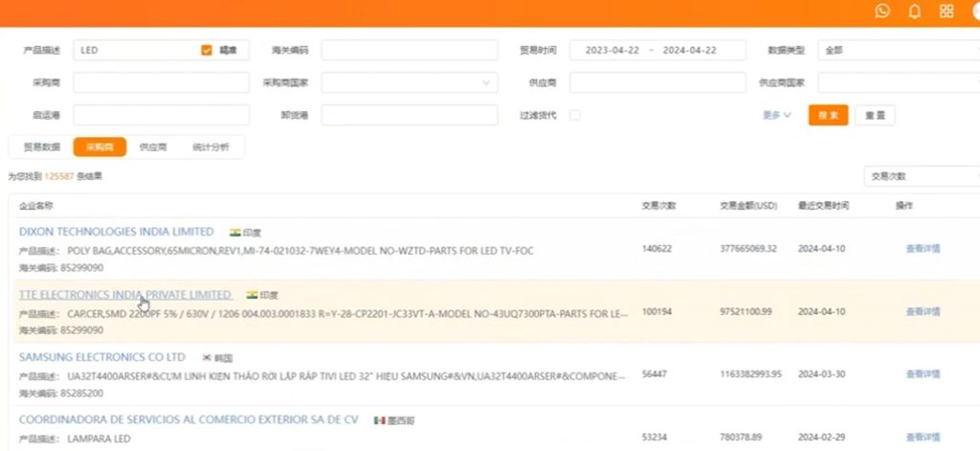This screenshot has width=980, height=451.
Task: Focus the 海关编码 input field
Action: pyautogui.click(x=410, y=50)
